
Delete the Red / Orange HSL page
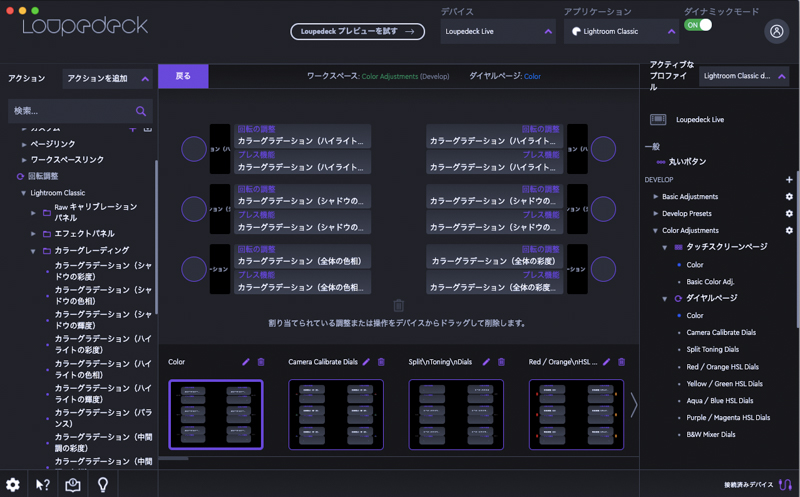tap(621, 362)
